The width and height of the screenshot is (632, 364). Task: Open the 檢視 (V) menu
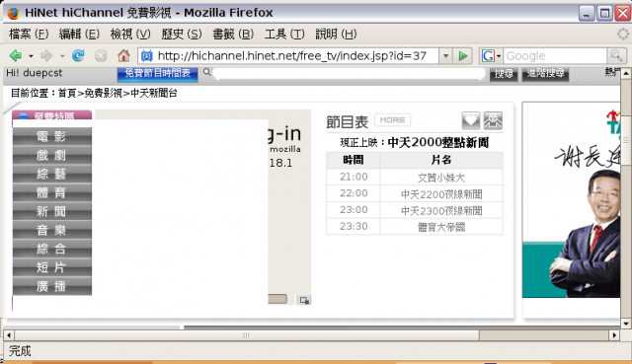tap(130, 35)
